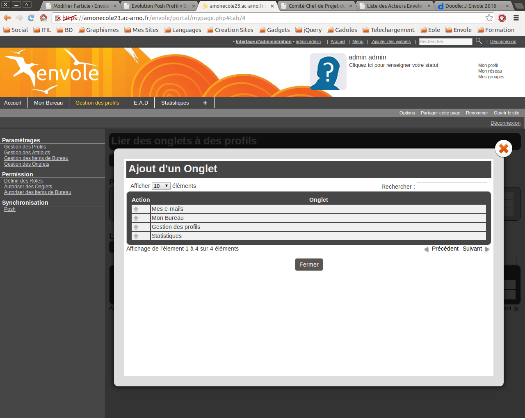Viewport: 525px width, 420px height.
Task: Click the browser reload icon
Action: tap(31, 18)
